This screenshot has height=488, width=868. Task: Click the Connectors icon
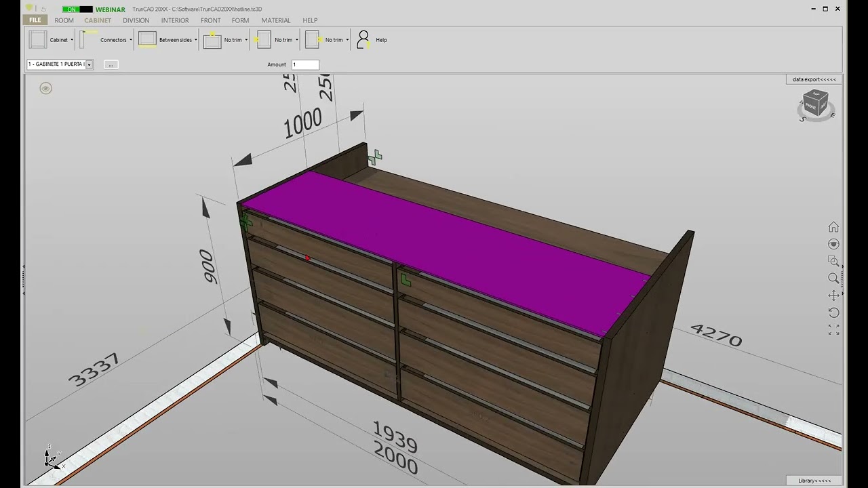pos(88,39)
